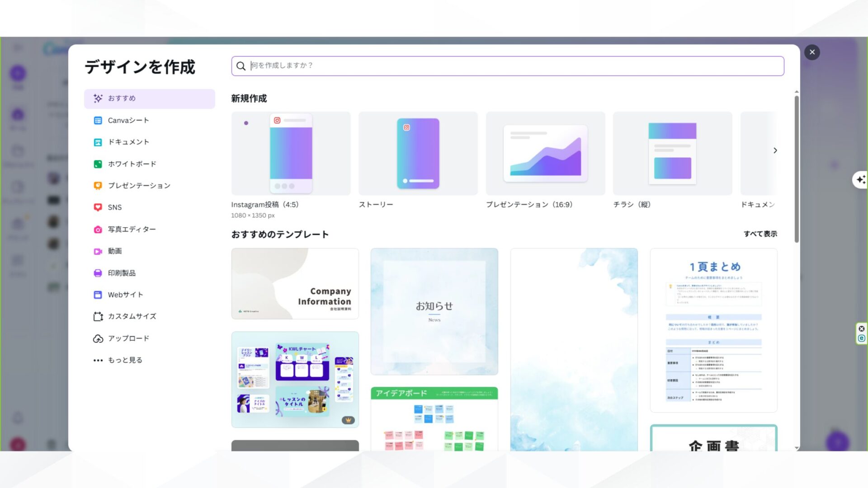Click the 動画 video icon

point(98,251)
